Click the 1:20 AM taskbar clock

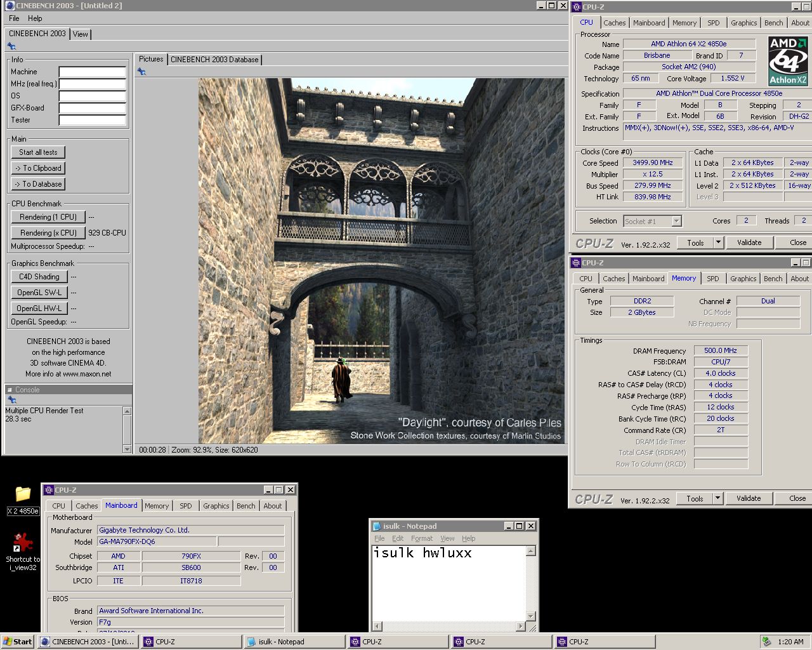790,642
